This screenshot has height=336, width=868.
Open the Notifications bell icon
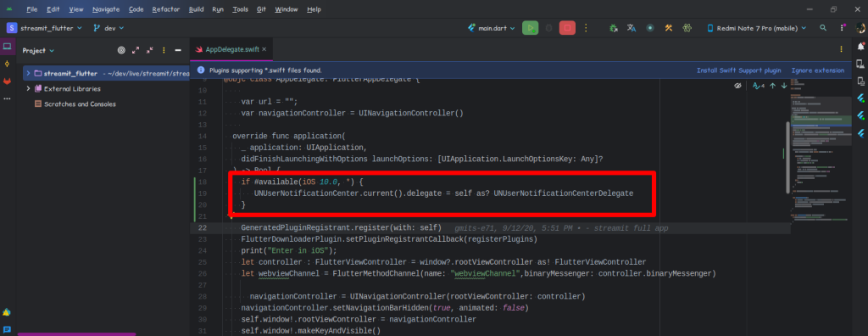pos(860,46)
